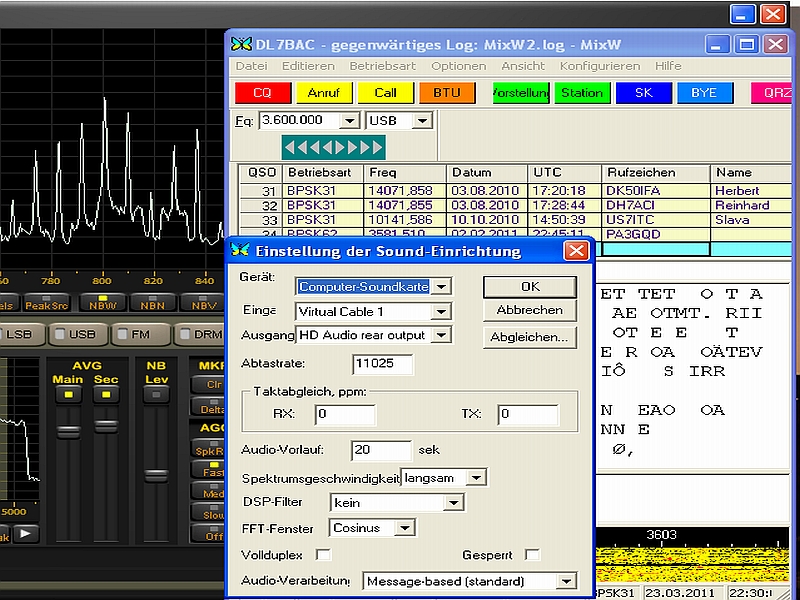Click the RX Taktabgleich input field
800x600 pixels.
click(x=345, y=414)
